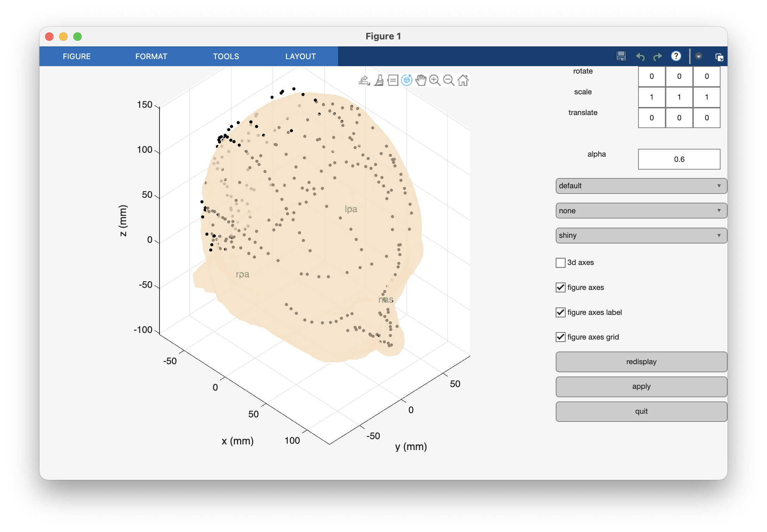The image size is (767, 532).
Task: Click the export axes icon
Action: point(364,80)
